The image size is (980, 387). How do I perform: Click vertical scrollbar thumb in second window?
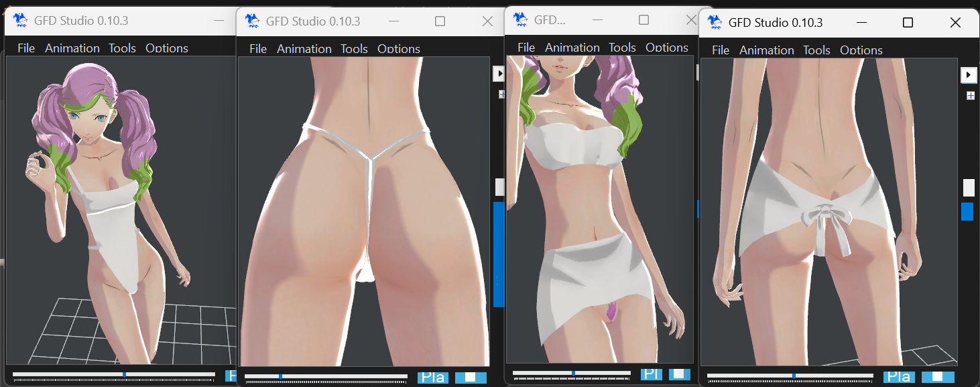click(x=499, y=187)
